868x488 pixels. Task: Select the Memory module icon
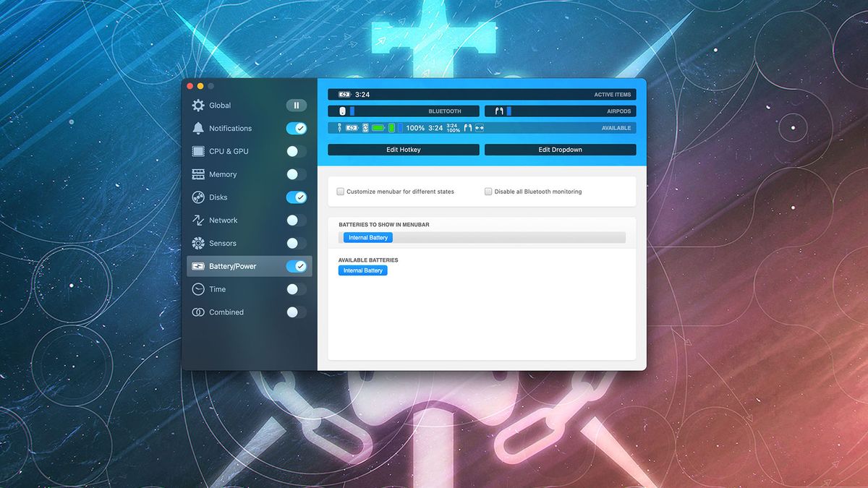(197, 174)
